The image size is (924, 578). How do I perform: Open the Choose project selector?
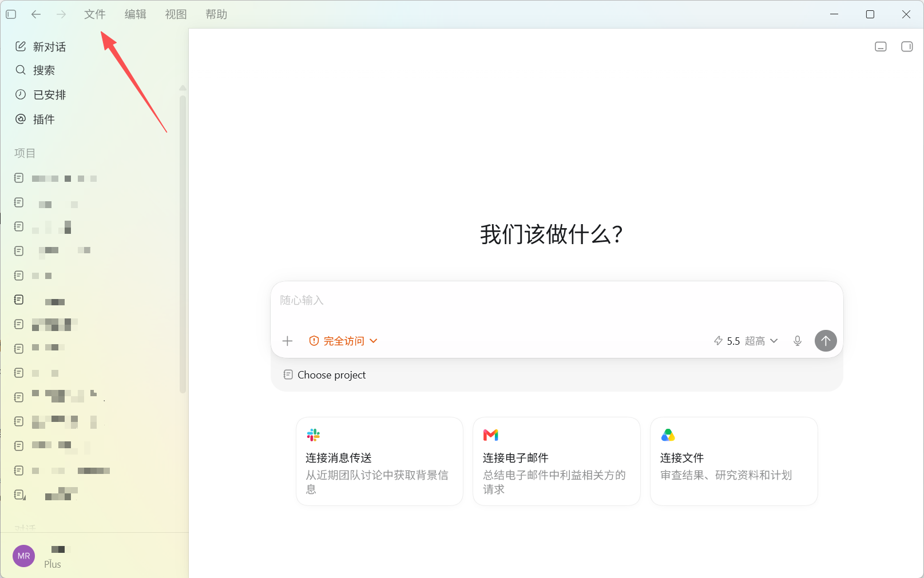tap(325, 375)
